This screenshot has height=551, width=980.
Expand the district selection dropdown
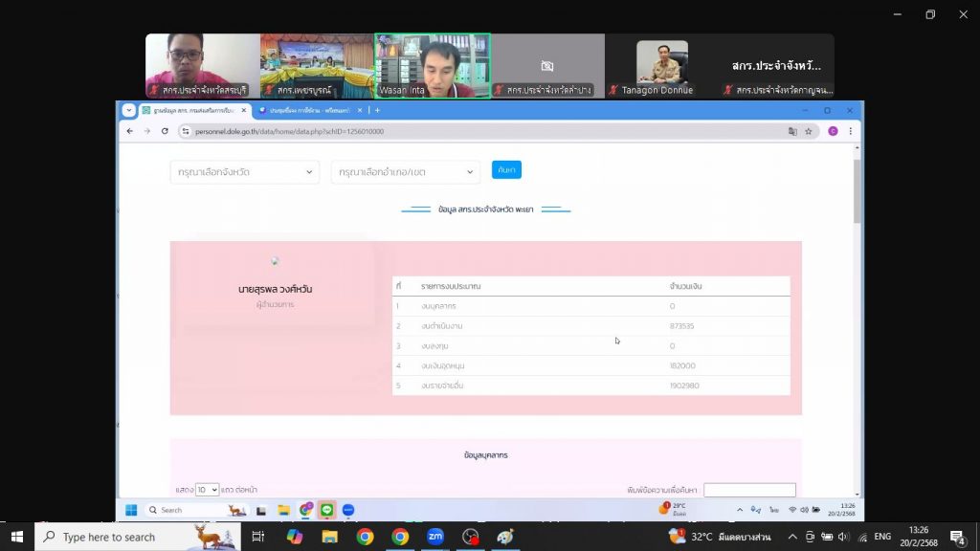[405, 172]
